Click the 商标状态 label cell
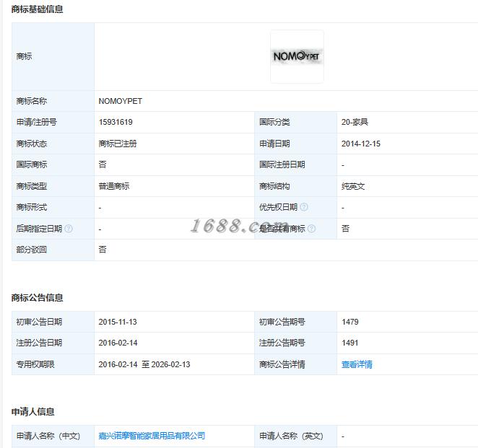 53,144
